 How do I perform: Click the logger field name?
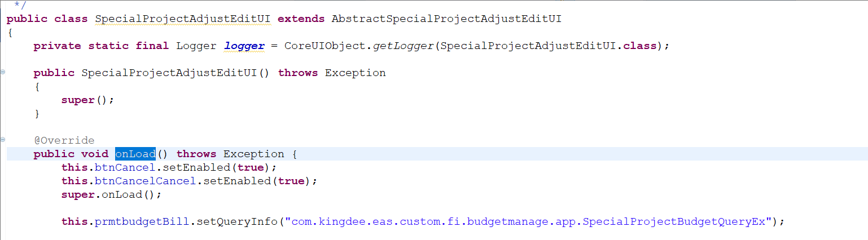click(x=244, y=46)
